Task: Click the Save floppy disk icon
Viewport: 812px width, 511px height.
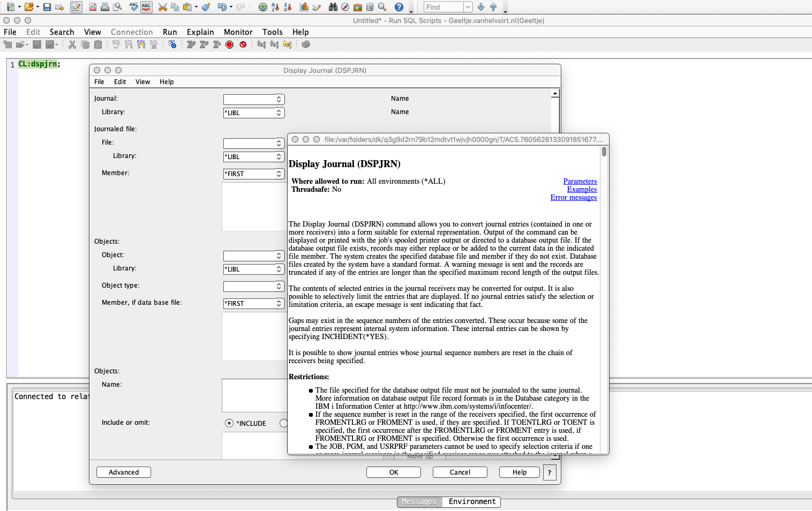Action: click(47, 7)
